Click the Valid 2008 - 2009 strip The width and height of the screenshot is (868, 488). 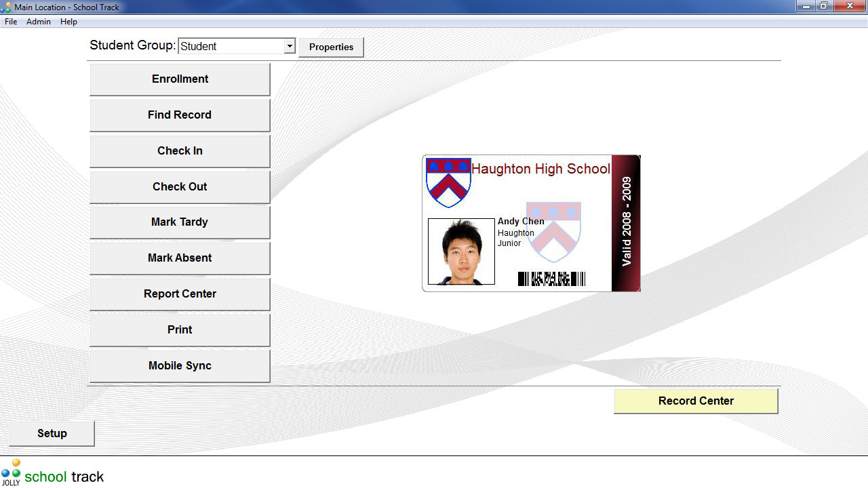[626, 223]
